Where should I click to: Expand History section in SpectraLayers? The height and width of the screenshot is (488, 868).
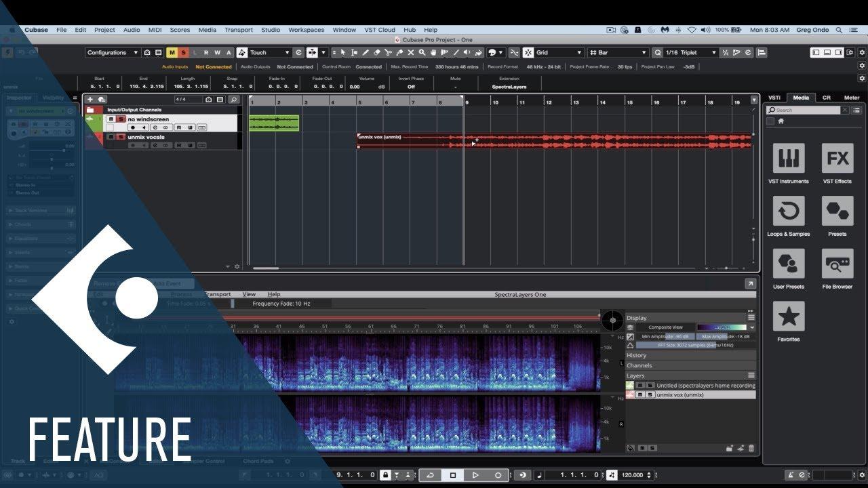pos(690,355)
